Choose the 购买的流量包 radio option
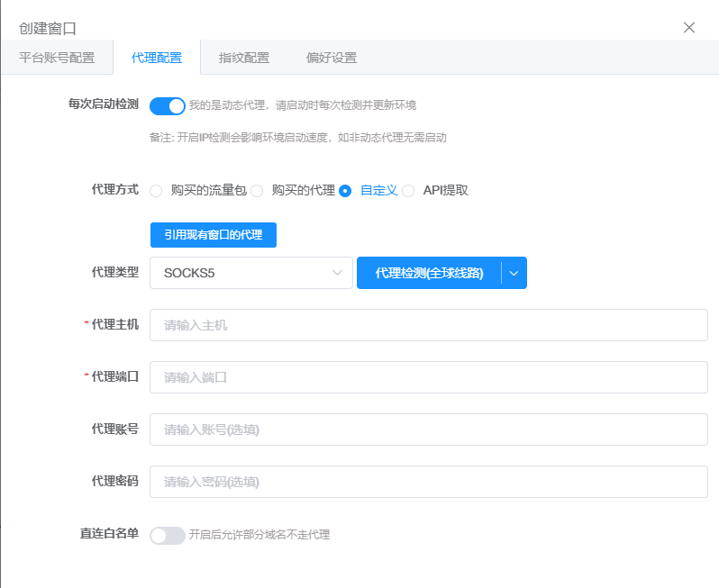 tap(156, 191)
